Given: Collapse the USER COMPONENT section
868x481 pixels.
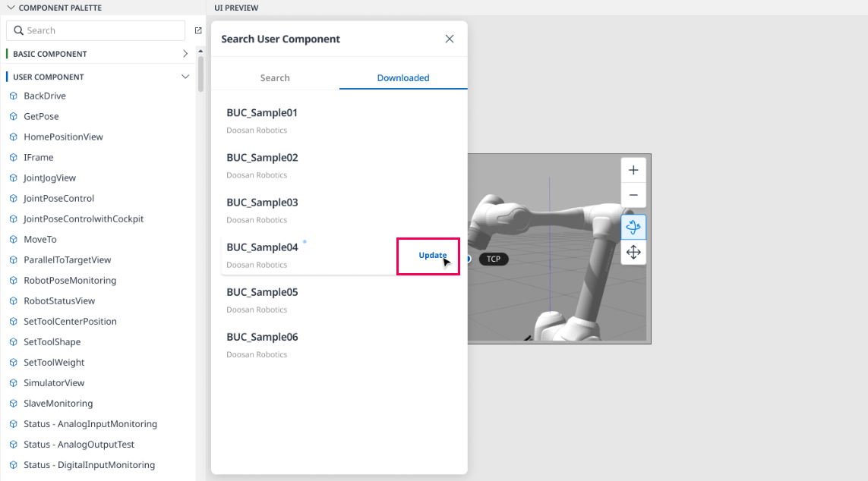Looking at the screenshot, I should 185,77.
